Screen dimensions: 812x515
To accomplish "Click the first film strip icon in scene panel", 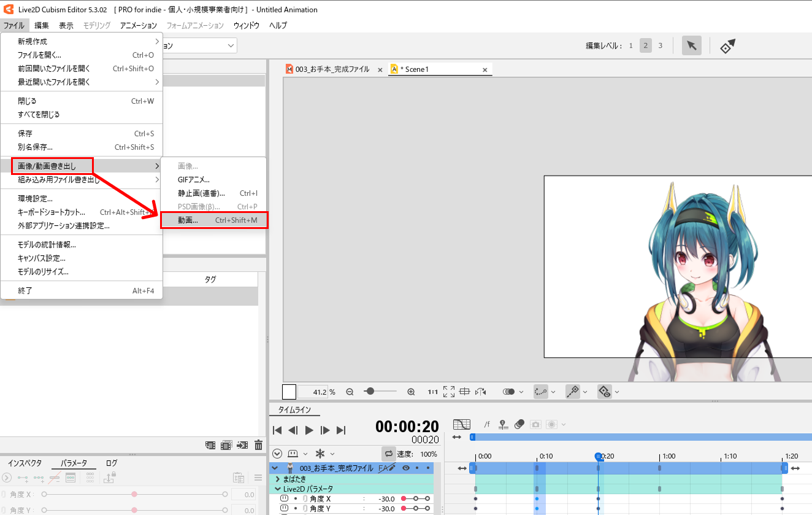I will pyautogui.click(x=211, y=445).
